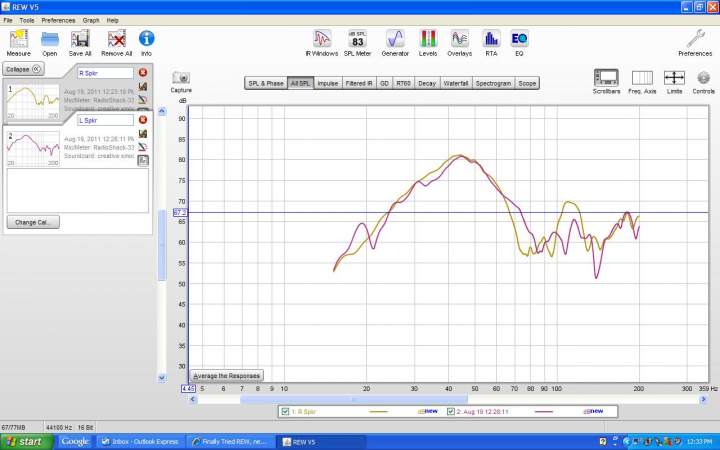720x450 pixels.
Task: Switch to the Impulse tab
Action: tap(328, 84)
